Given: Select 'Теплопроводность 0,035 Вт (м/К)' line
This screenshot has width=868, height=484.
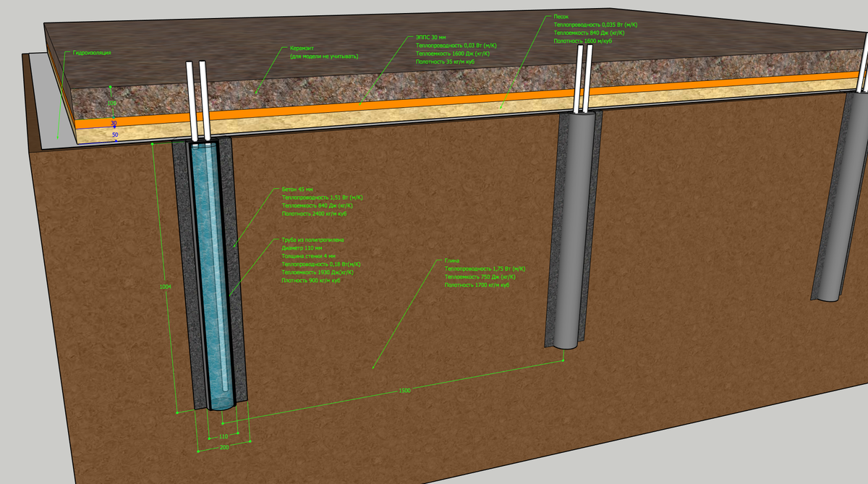Looking at the screenshot, I should [595, 25].
